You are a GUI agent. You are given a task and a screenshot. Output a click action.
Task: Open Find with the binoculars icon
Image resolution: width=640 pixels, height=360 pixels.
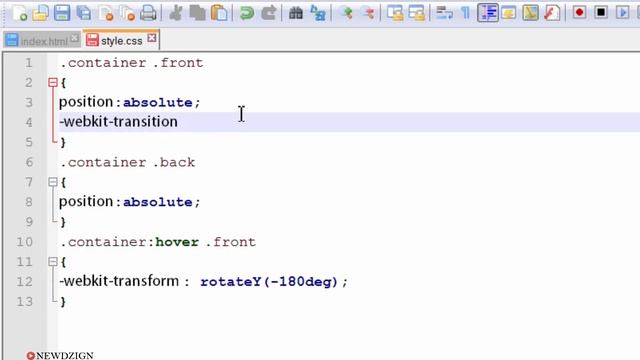pos(296,13)
